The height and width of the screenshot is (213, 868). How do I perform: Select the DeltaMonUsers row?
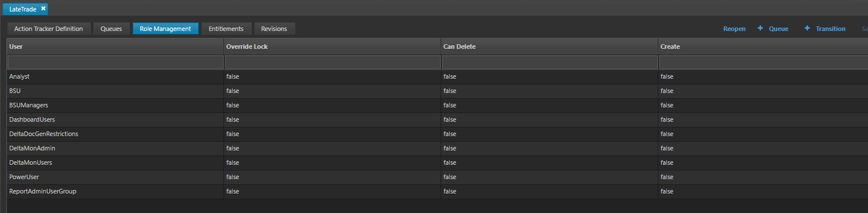(437, 162)
